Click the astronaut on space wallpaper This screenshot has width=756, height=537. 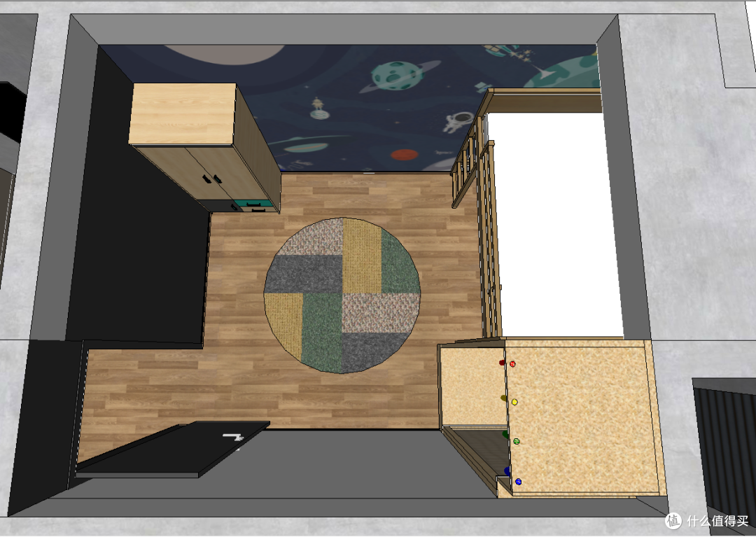click(x=458, y=122)
